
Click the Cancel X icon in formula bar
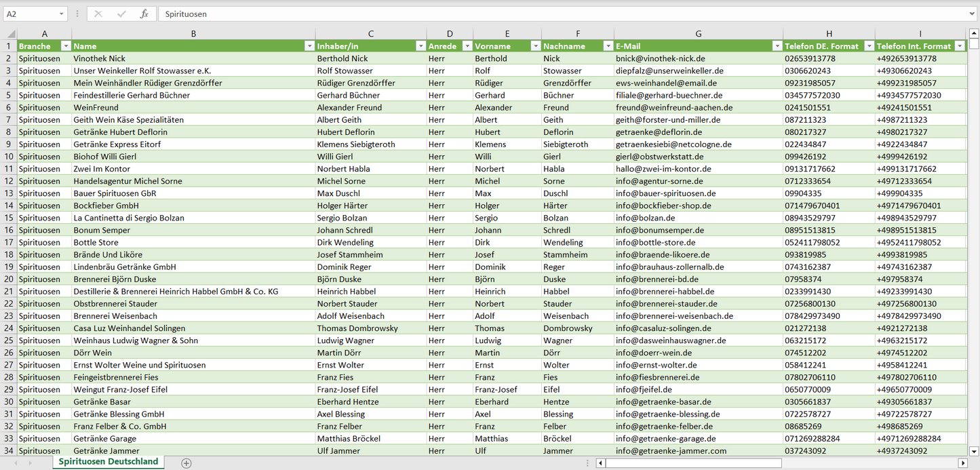tap(98, 14)
